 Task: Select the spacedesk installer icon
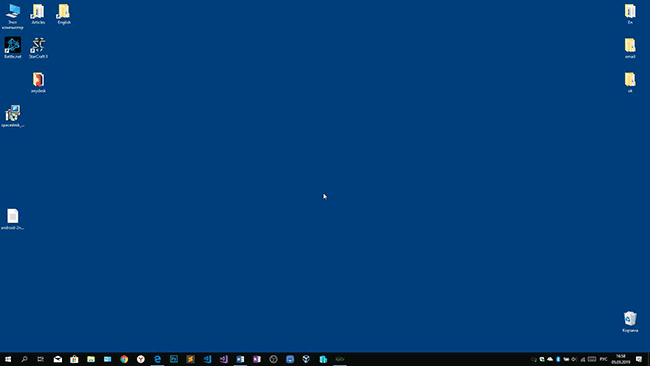click(x=12, y=116)
